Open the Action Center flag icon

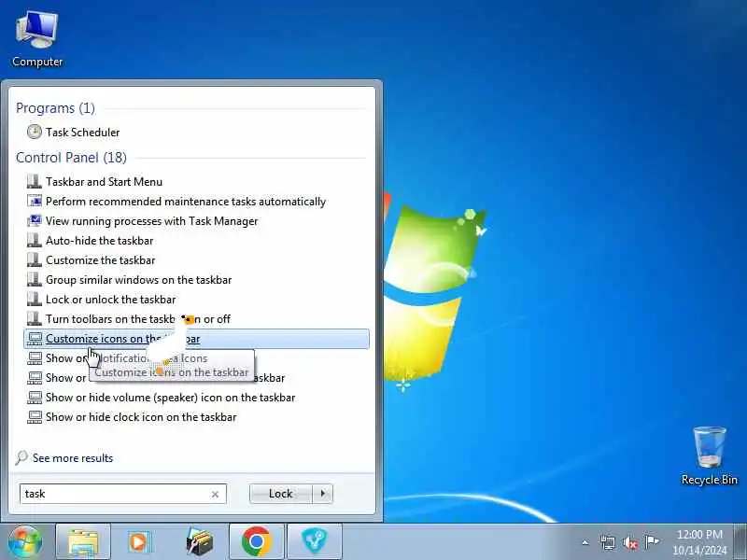[652, 542]
